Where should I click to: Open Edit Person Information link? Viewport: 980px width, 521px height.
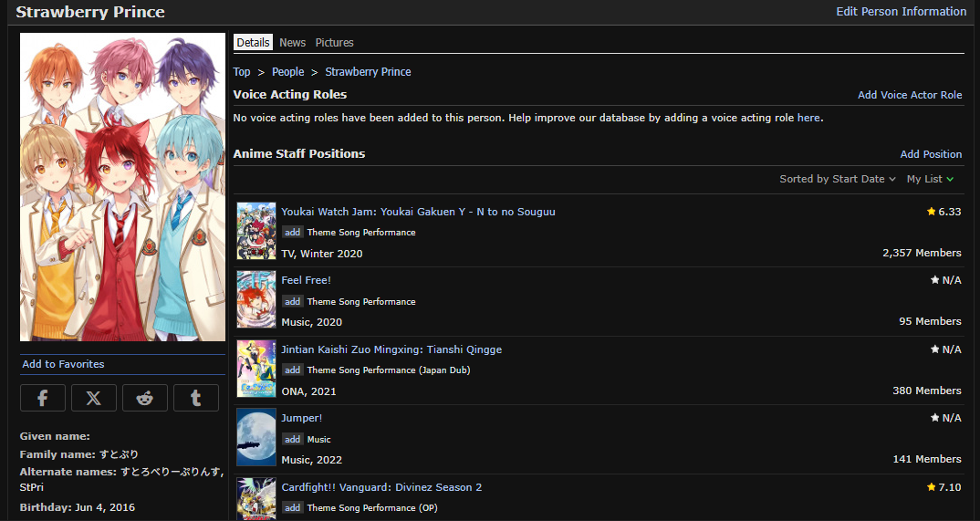(x=902, y=11)
